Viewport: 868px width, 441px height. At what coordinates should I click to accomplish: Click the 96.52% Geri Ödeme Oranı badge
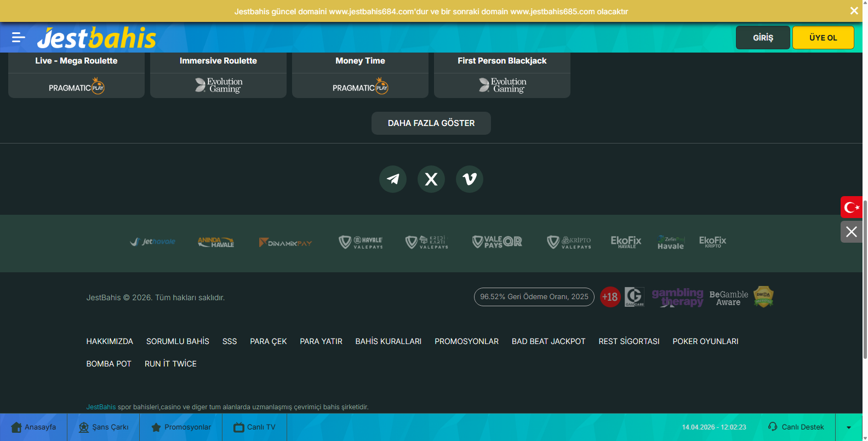click(534, 297)
